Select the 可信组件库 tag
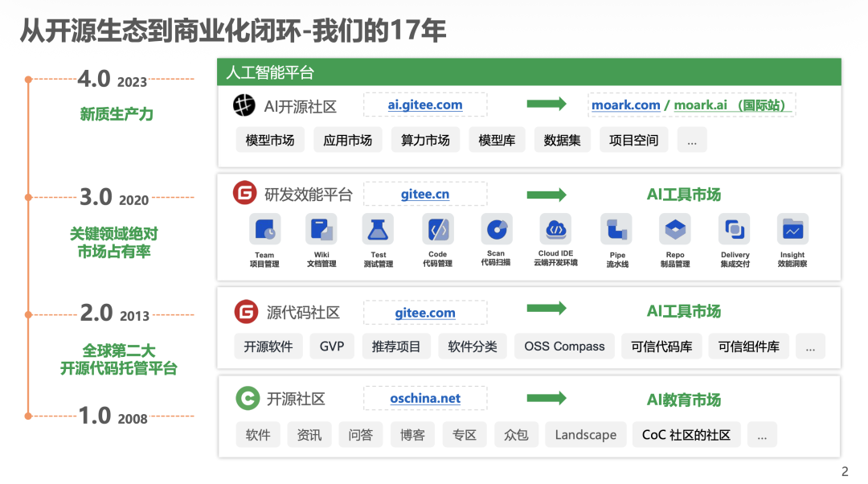This screenshot has width=868, height=484. [749, 347]
